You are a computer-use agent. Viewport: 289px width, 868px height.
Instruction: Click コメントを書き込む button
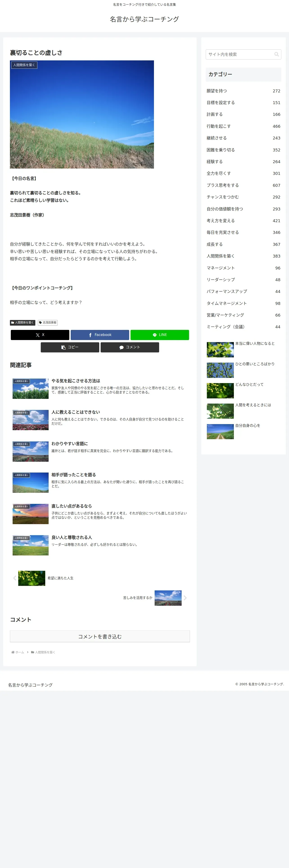(100, 636)
